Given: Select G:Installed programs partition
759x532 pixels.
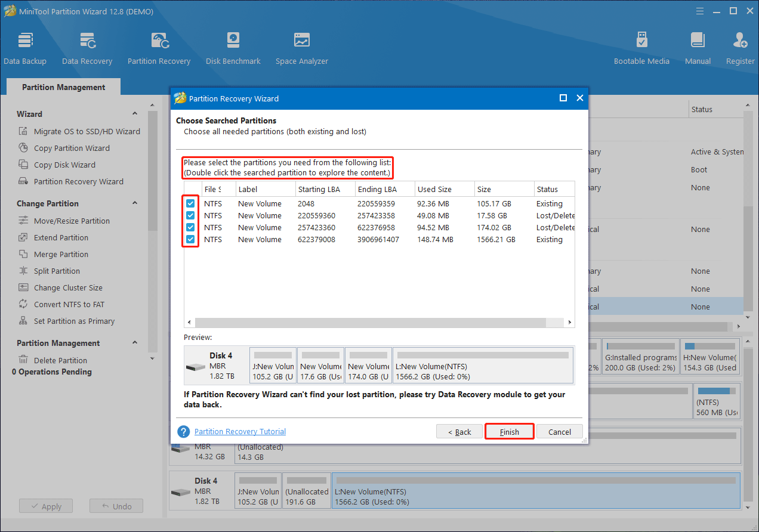Looking at the screenshot, I should (641, 356).
